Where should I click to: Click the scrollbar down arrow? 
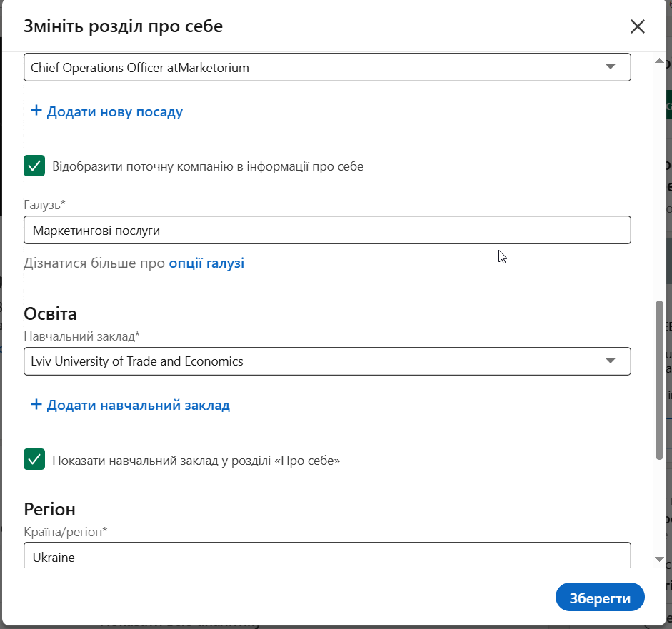(x=660, y=558)
